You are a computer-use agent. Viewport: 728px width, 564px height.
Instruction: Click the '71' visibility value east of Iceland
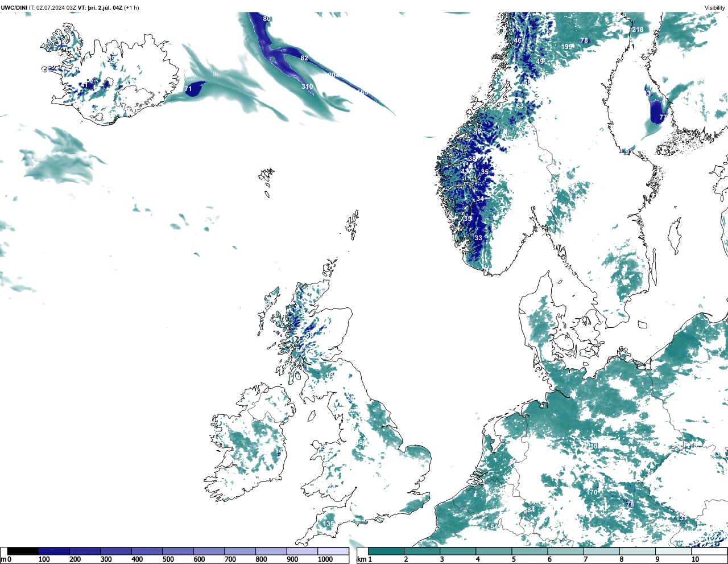click(x=188, y=89)
